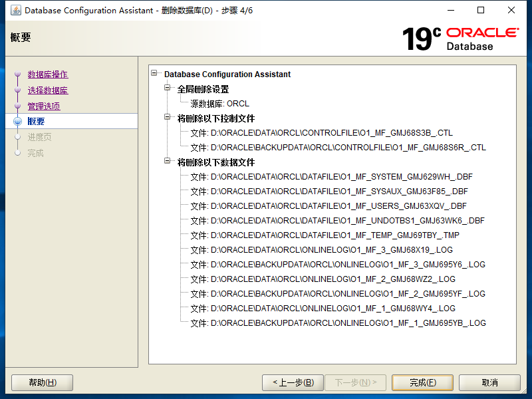Viewport: 532px width, 399px height.
Task: Go back with the 上一步(B) button
Action: pos(293,382)
